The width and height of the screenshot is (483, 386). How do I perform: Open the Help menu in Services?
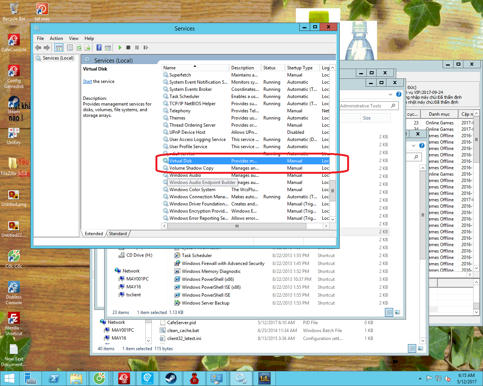point(89,38)
